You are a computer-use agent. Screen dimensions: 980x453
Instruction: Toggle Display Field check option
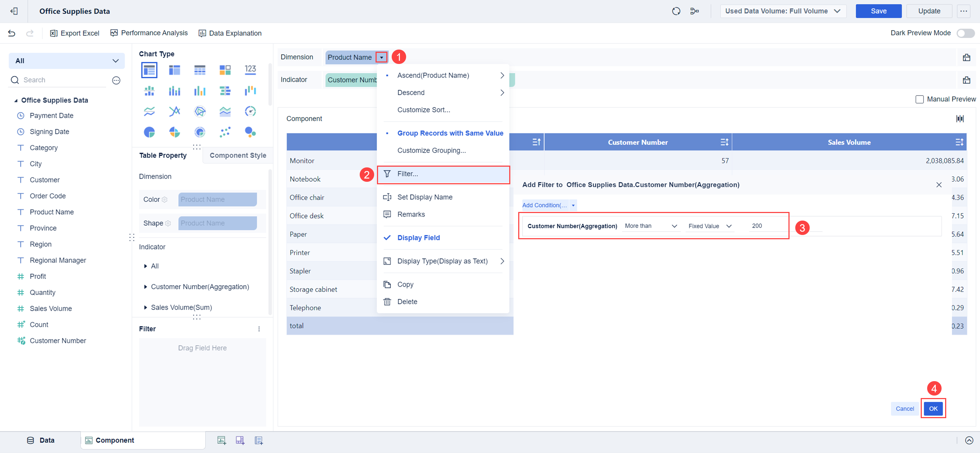click(x=418, y=238)
